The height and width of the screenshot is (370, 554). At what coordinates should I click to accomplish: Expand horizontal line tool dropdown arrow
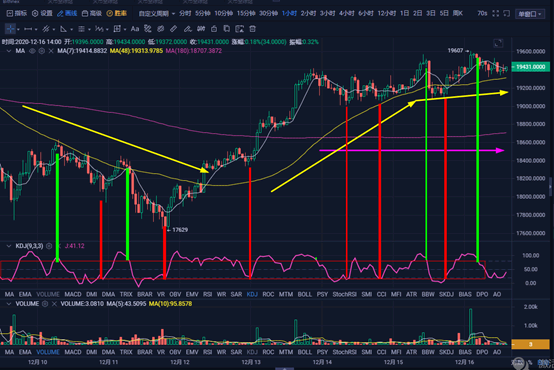[x=36, y=29]
